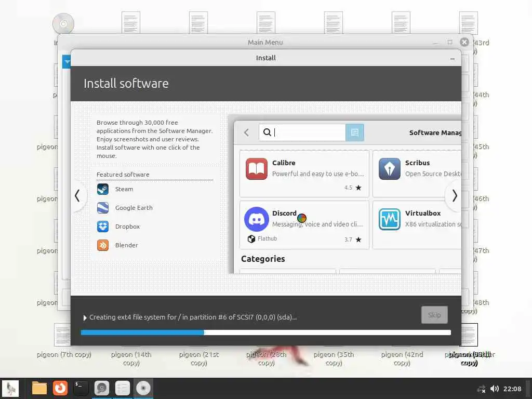Click the Discord title in app card
Viewport: 532px width, 399px height.
pyautogui.click(x=284, y=213)
